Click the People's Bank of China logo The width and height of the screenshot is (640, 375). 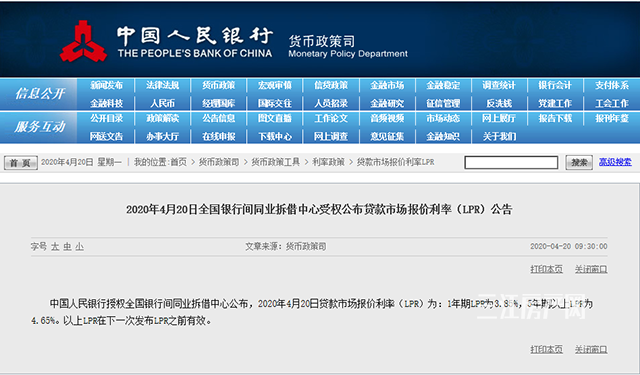pos(83,41)
